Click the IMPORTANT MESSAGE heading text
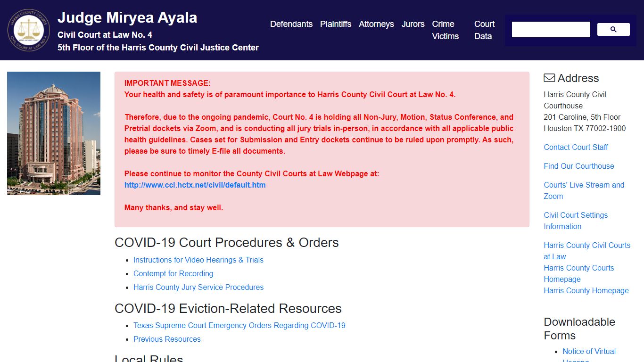Screen dimensions: 644x362 167,83
